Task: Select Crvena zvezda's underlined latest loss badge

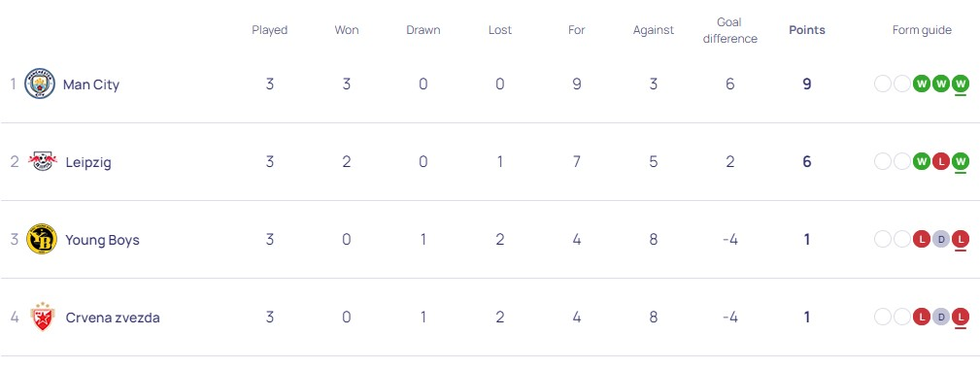Action: tap(961, 318)
